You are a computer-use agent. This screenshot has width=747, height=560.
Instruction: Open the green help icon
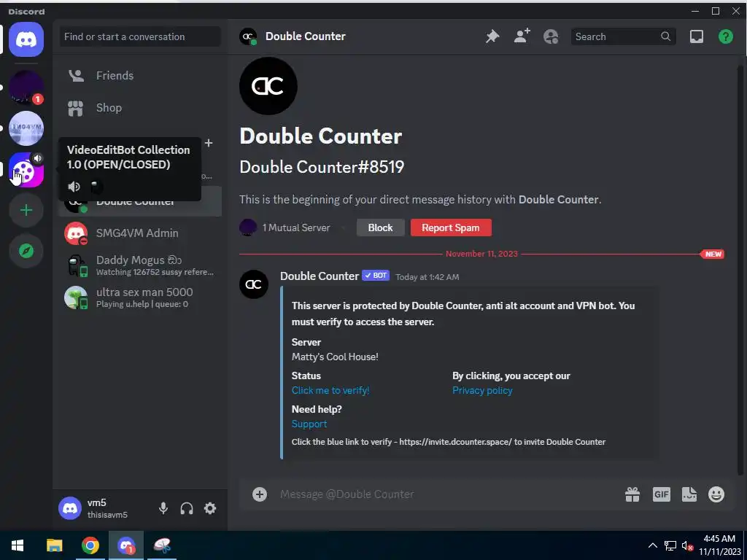[x=726, y=36]
